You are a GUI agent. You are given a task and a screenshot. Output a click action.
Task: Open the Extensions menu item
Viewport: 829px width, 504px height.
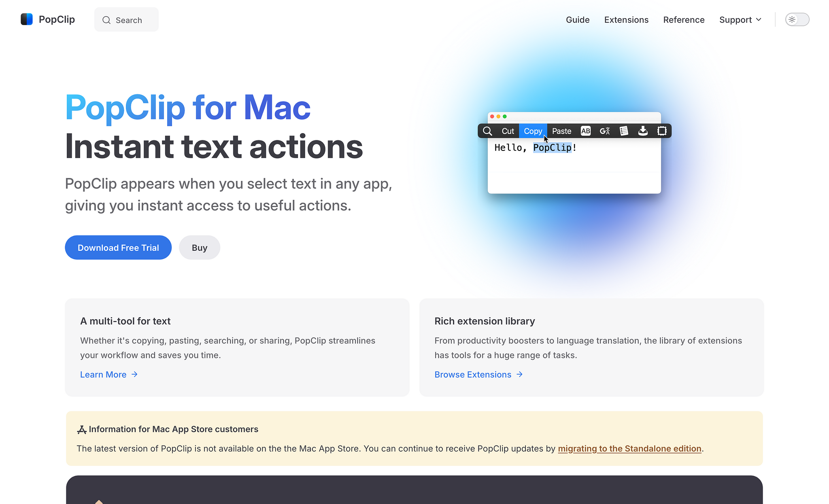(x=626, y=19)
